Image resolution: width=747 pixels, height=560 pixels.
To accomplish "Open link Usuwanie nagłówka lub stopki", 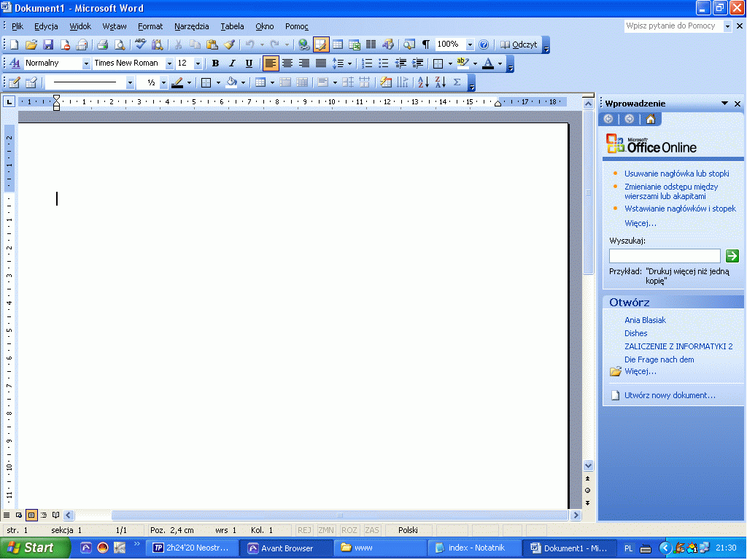I will [676, 174].
